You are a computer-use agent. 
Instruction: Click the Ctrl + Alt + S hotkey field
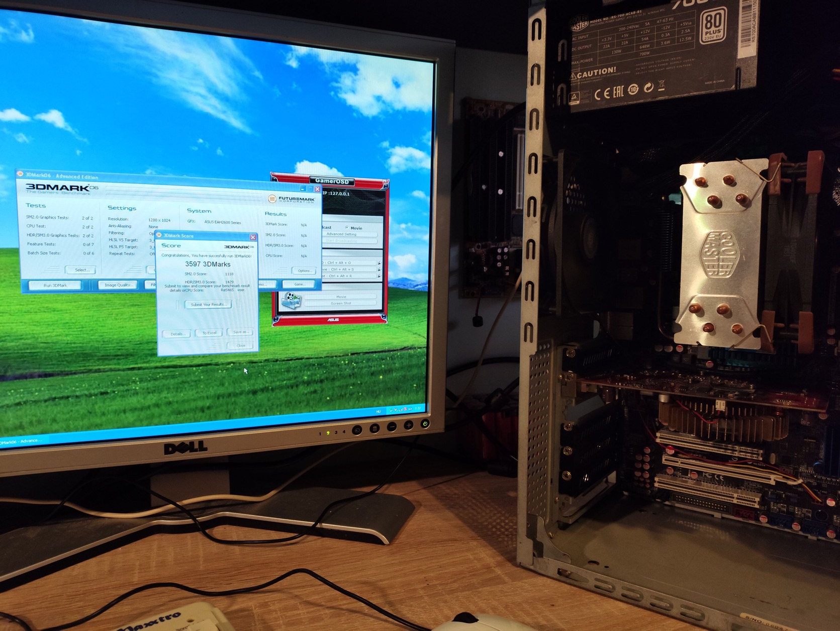[349, 269]
